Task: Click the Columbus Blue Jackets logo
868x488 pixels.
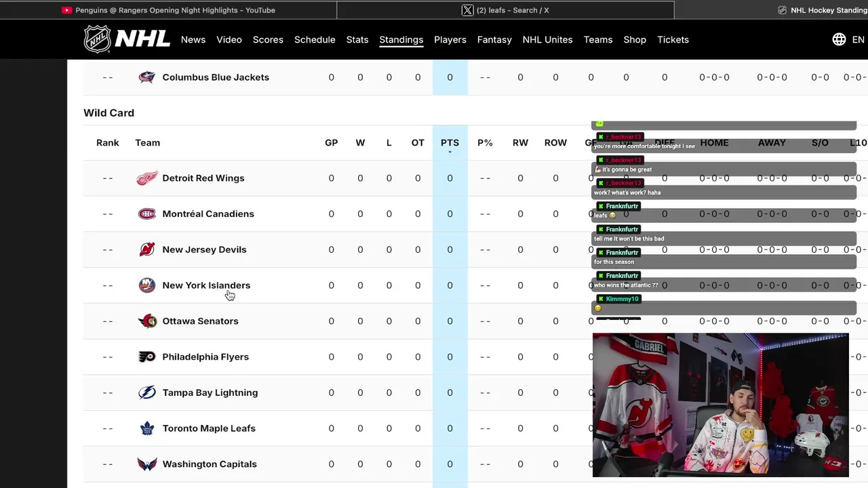Action: click(147, 77)
